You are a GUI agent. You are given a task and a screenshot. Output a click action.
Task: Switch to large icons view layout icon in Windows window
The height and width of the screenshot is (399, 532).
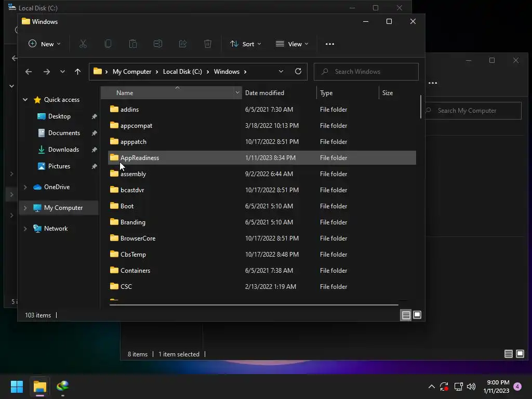pyautogui.click(x=417, y=315)
